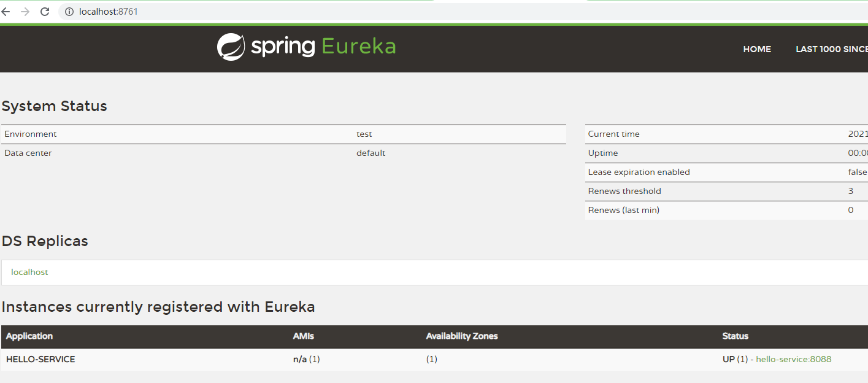Open the HOME navigation item
The width and height of the screenshot is (868, 383).
[757, 49]
